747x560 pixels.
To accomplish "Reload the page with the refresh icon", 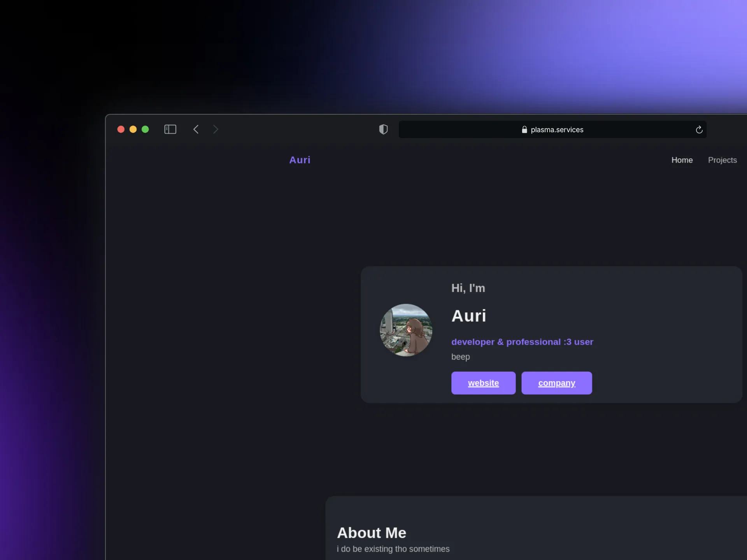I will pos(699,129).
